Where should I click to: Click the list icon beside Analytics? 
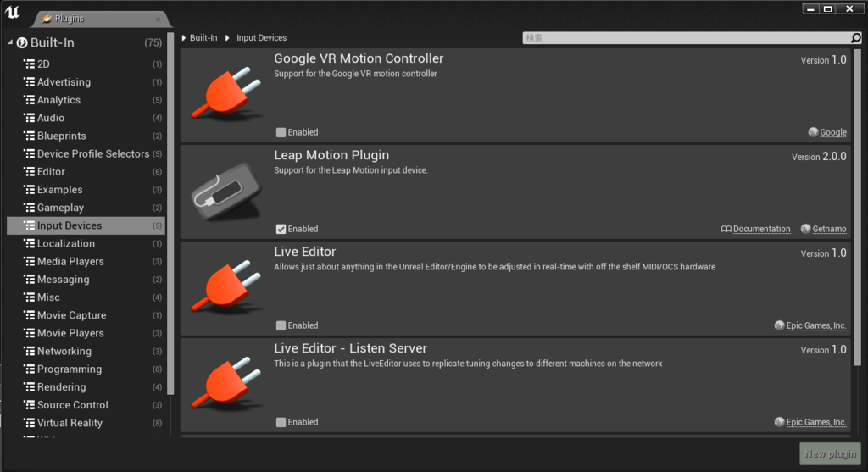(x=30, y=100)
